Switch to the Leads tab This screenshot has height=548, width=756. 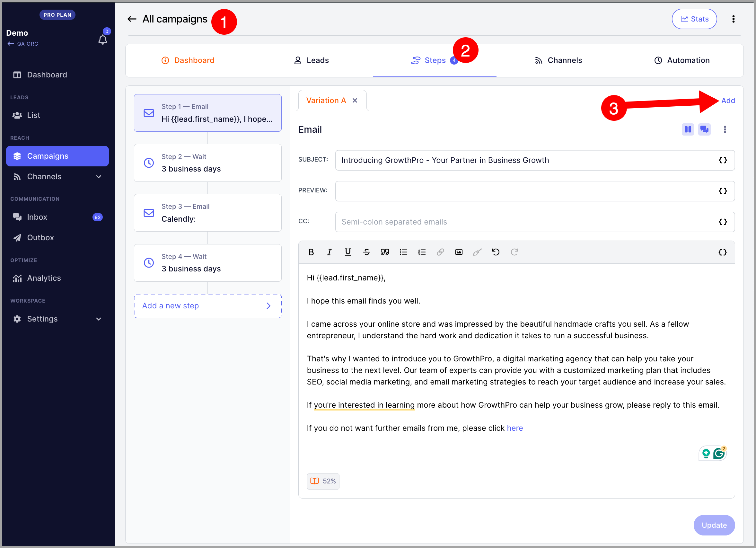pos(311,60)
